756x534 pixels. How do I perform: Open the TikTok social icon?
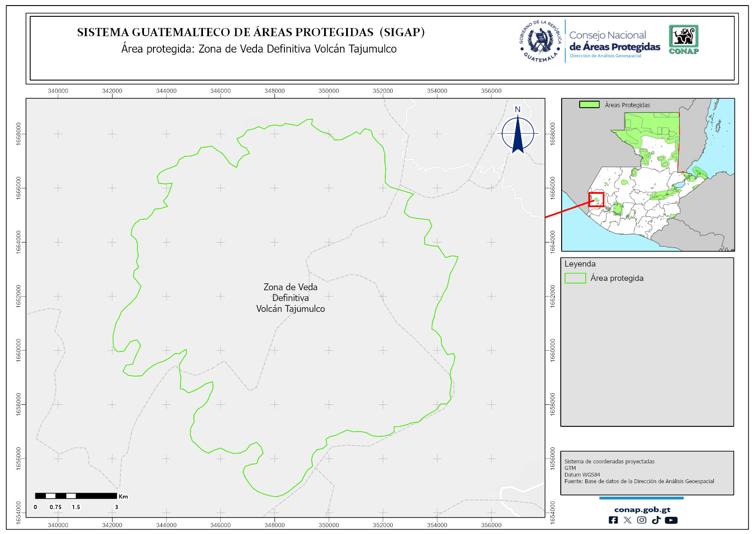(656, 520)
